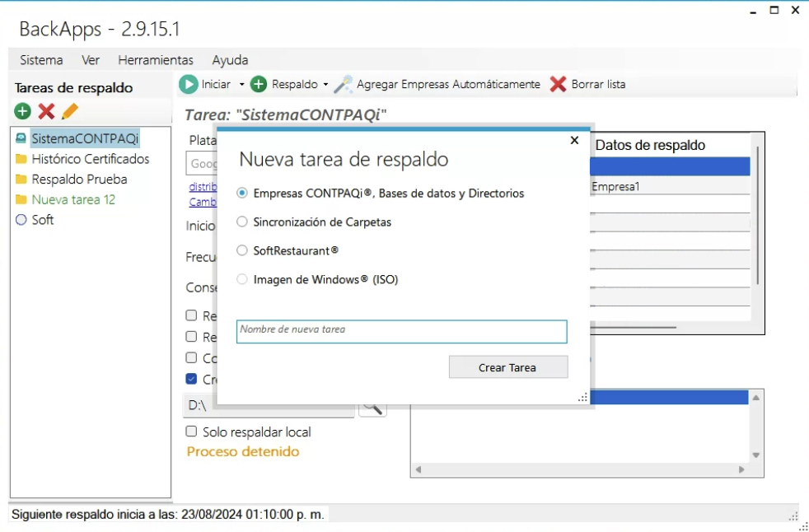Click the Datos de respaldo header
809x532 pixels.
(x=650, y=146)
